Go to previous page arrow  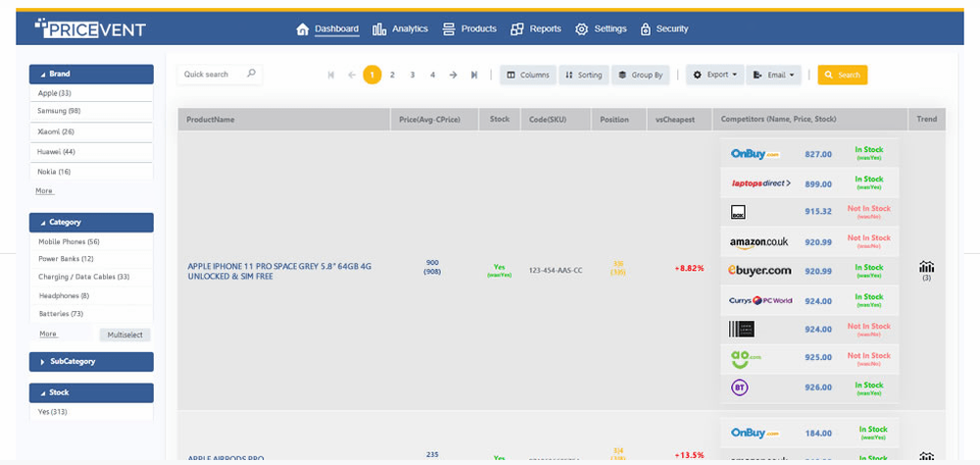pos(352,76)
